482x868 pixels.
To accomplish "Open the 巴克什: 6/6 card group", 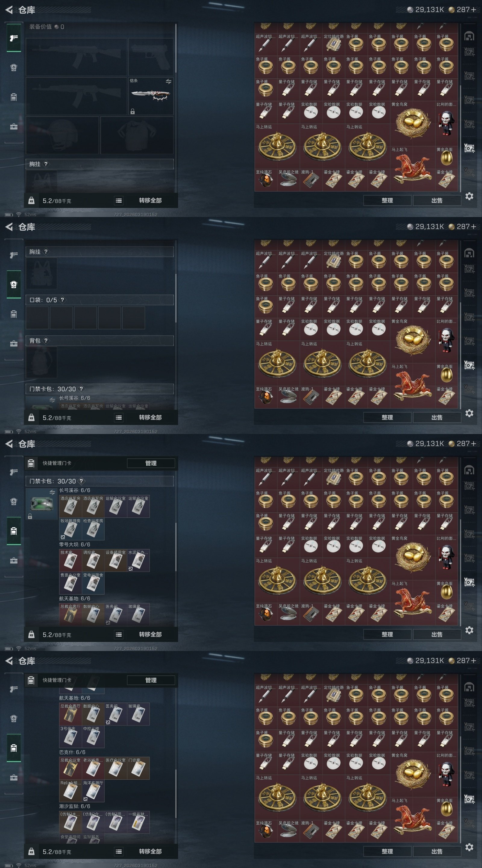I will click(x=72, y=752).
